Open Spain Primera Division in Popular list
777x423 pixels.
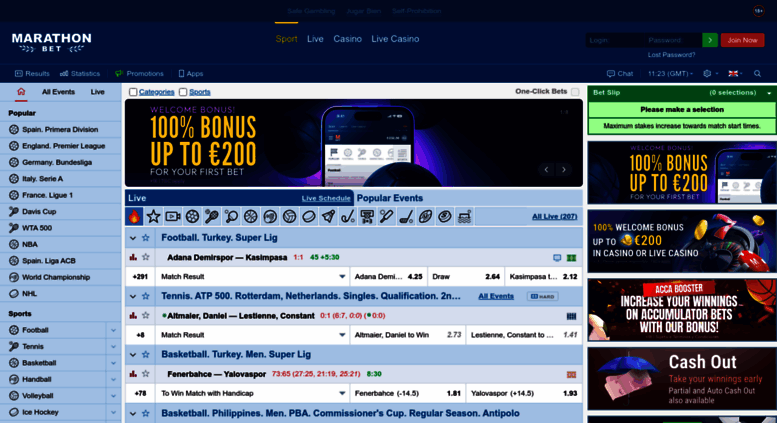click(60, 129)
